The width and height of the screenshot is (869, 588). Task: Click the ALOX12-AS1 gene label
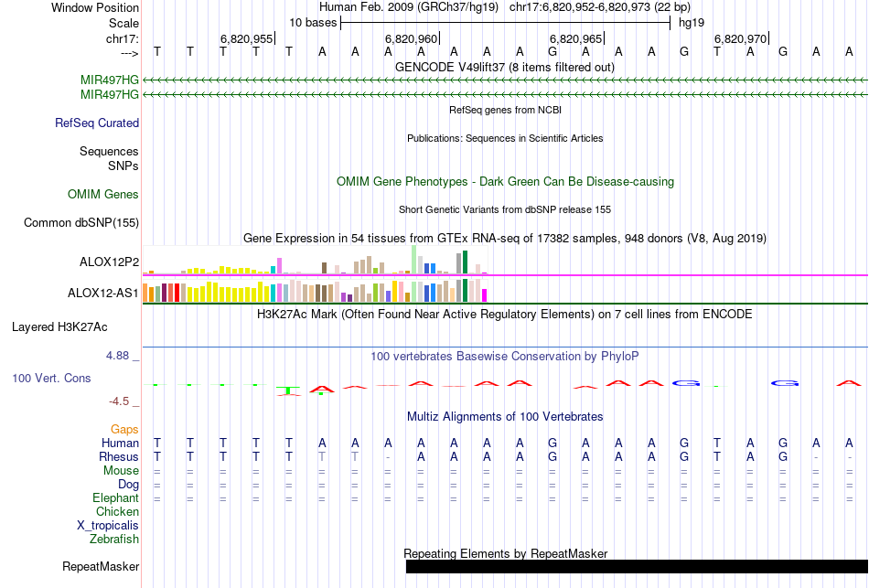coord(103,294)
